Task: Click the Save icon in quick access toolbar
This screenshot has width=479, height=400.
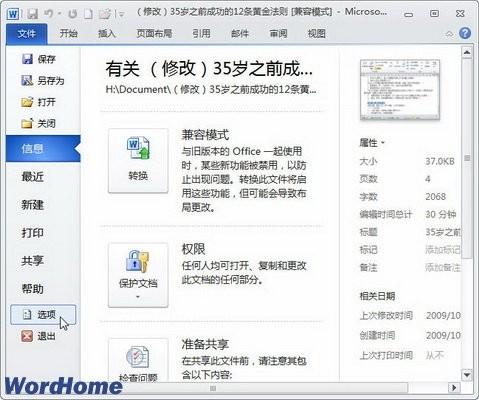Action: click(x=32, y=14)
